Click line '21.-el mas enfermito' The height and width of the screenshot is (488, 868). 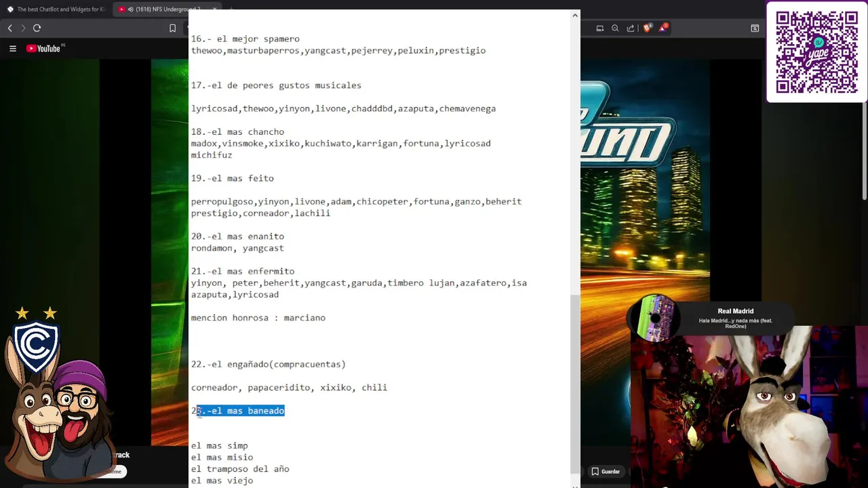point(243,271)
